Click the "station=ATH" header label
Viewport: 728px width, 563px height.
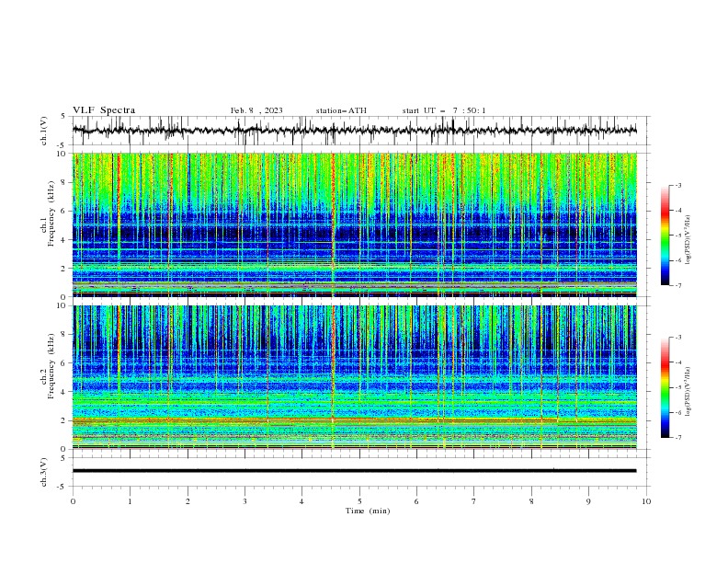341,110
